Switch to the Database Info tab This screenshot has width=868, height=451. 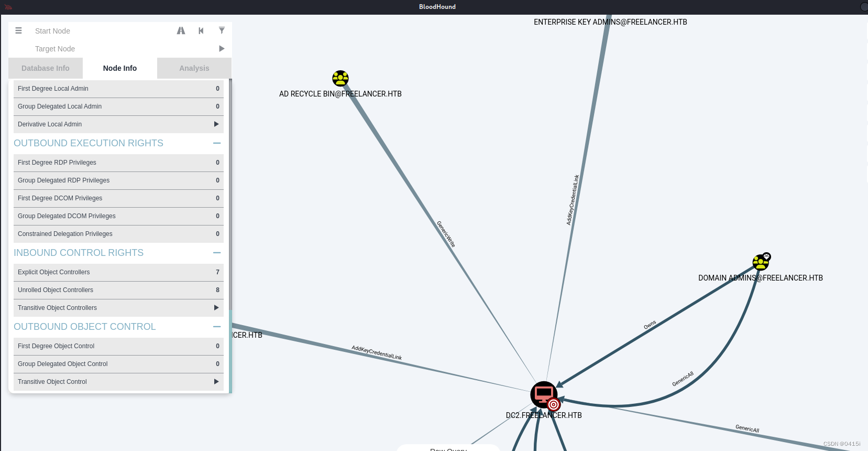click(46, 68)
